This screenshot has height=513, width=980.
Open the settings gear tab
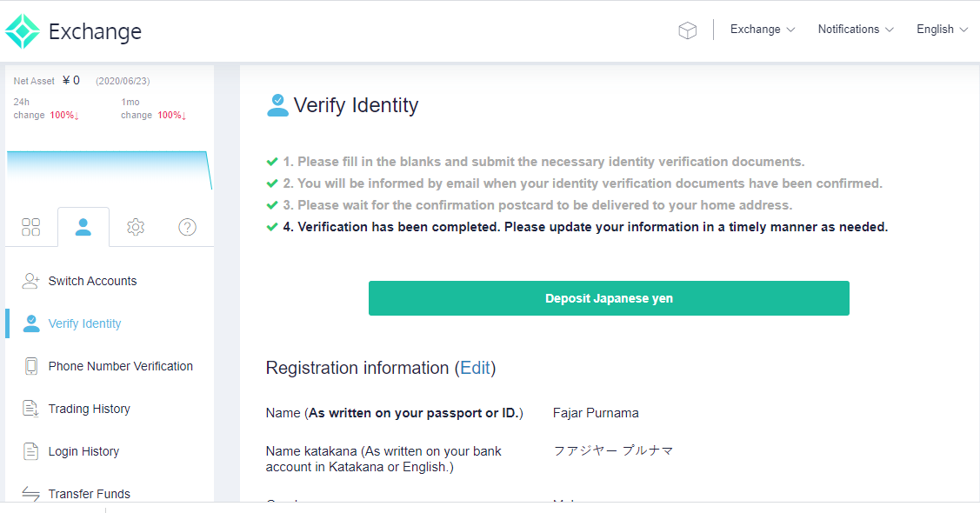coord(136,227)
